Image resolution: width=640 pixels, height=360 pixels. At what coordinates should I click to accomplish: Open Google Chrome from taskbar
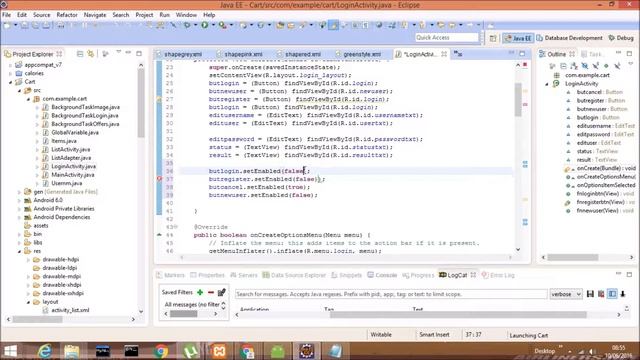point(161,351)
